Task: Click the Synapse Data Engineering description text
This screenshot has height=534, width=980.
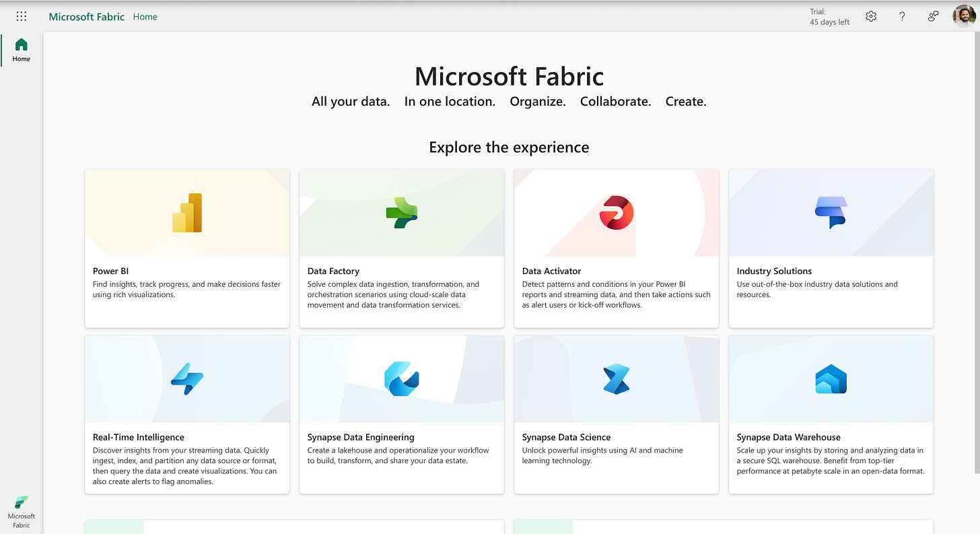Action: point(398,456)
